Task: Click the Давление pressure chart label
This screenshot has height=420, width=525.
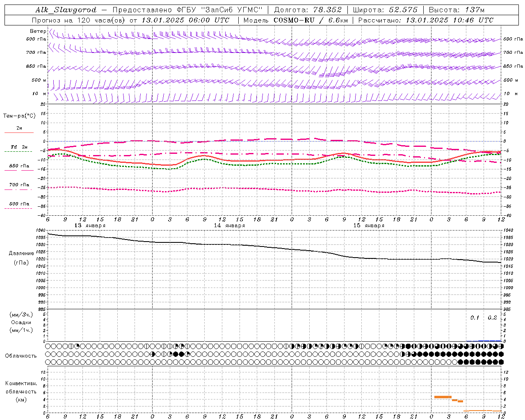Action: click(x=21, y=253)
